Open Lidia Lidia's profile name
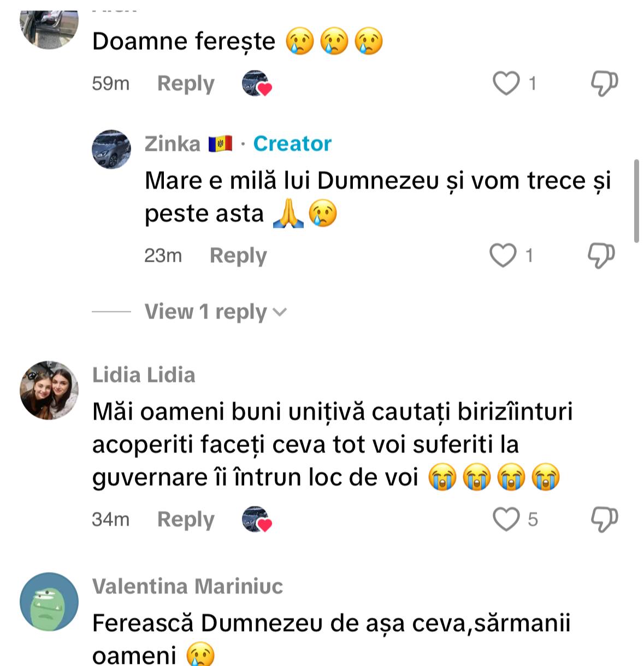The height and width of the screenshot is (666, 644). coord(144,375)
